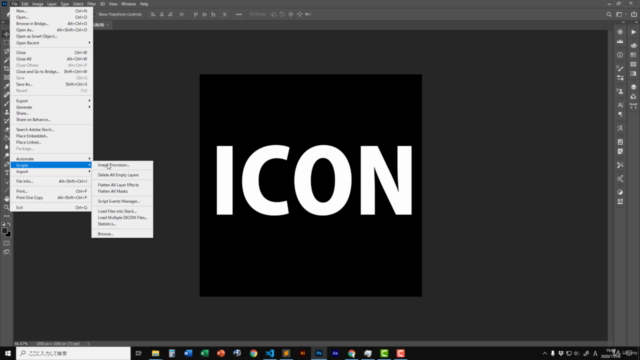Expand the Export submenu
The height and width of the screenshot is (360, 640).
(x=51, y=101)
